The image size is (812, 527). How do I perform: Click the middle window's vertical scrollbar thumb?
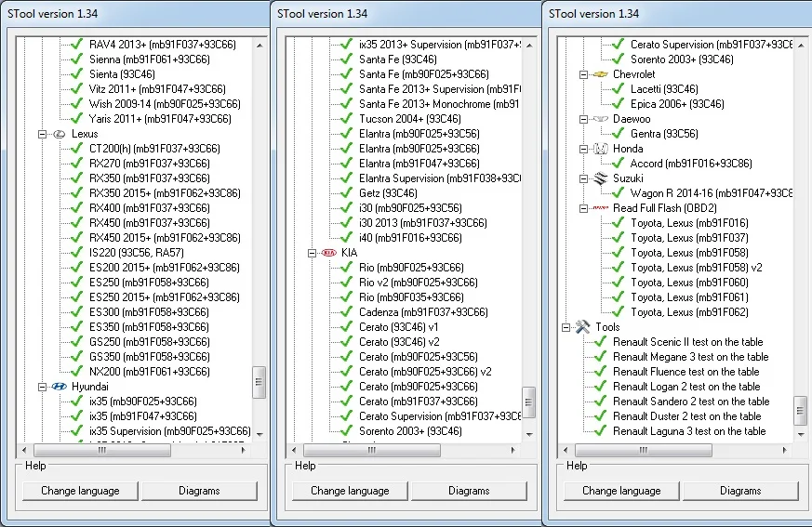(528, 402)
